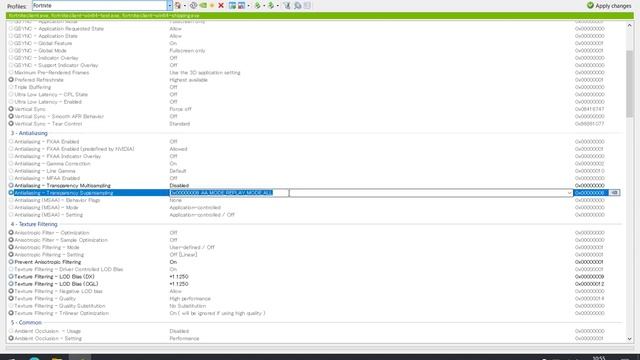Click the small reset button beside the selected hex value
Image resolution: width=640 pixels, height=360 pixels.
(x=614, y=193)
